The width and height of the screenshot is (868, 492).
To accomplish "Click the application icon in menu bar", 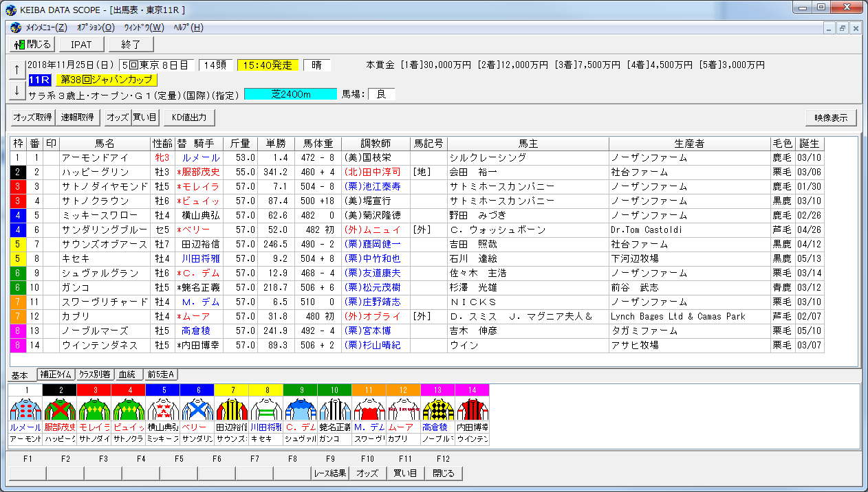I will [16, 27].
